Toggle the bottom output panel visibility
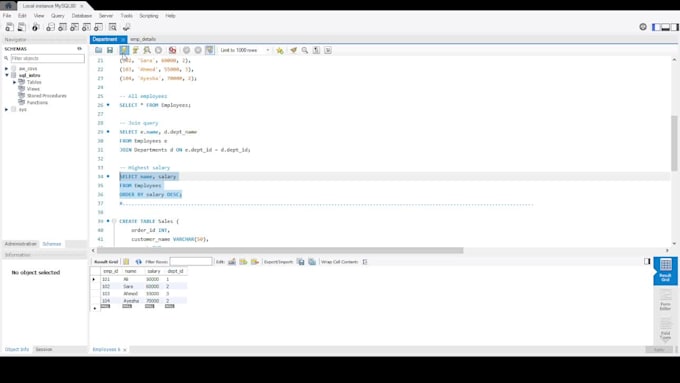This screenshot has height=383, width=680. click(x=665, y=27)
